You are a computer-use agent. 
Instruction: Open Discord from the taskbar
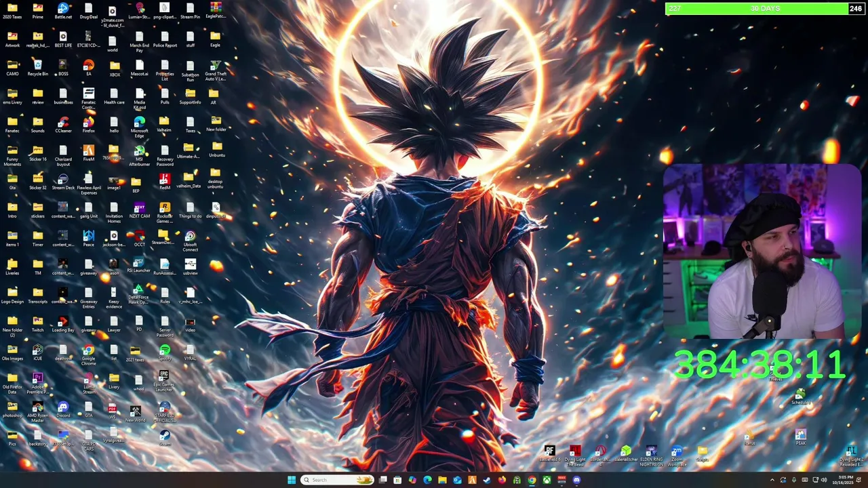point(576,480)
